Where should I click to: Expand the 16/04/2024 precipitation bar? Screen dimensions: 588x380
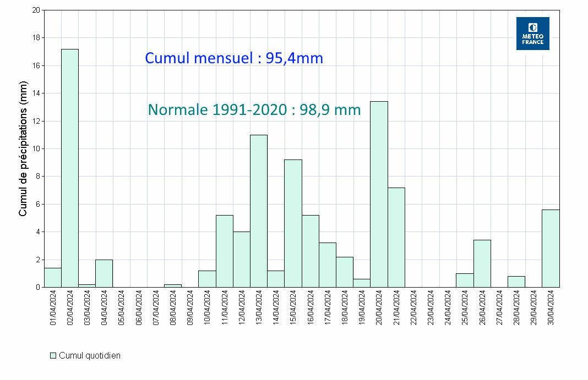point(310,250)
